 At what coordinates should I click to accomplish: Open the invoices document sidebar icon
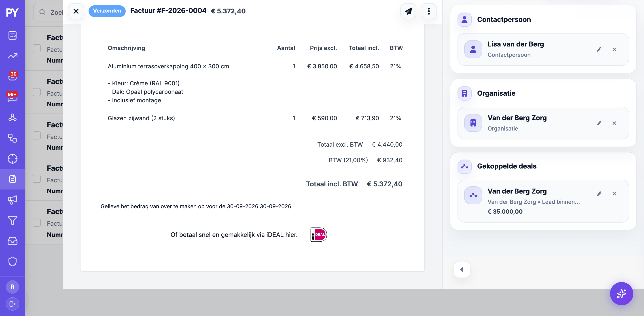pyautogui.click(x=12, y=179)
